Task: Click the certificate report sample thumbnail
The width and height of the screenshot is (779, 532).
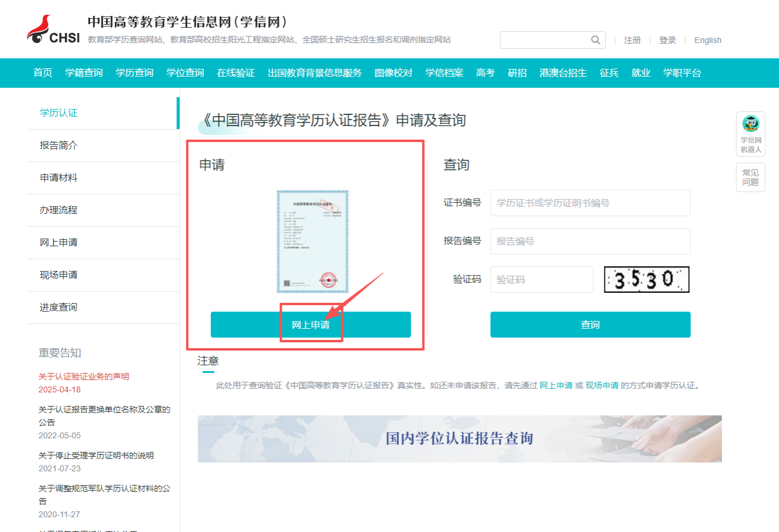Action: coord(312,241)
